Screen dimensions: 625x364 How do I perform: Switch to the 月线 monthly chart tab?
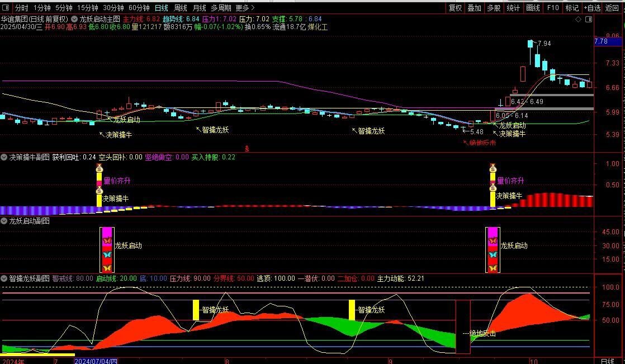tap(200, 8)
